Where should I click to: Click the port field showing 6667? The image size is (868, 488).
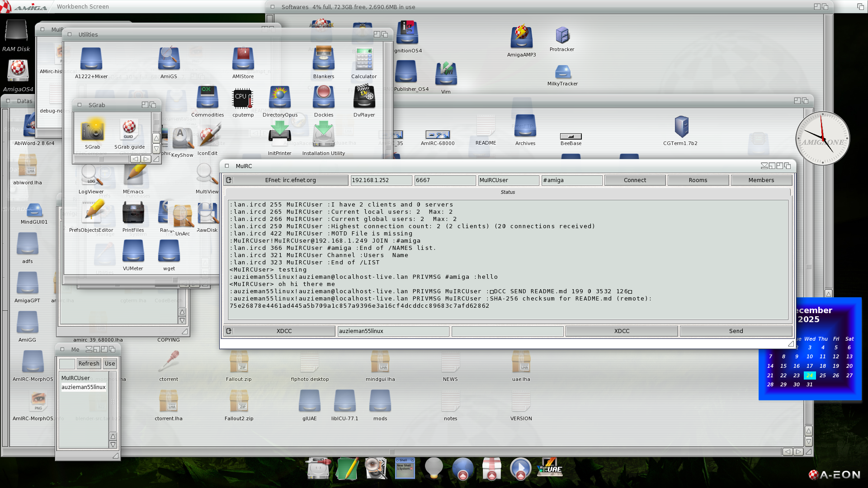[445, 180]
